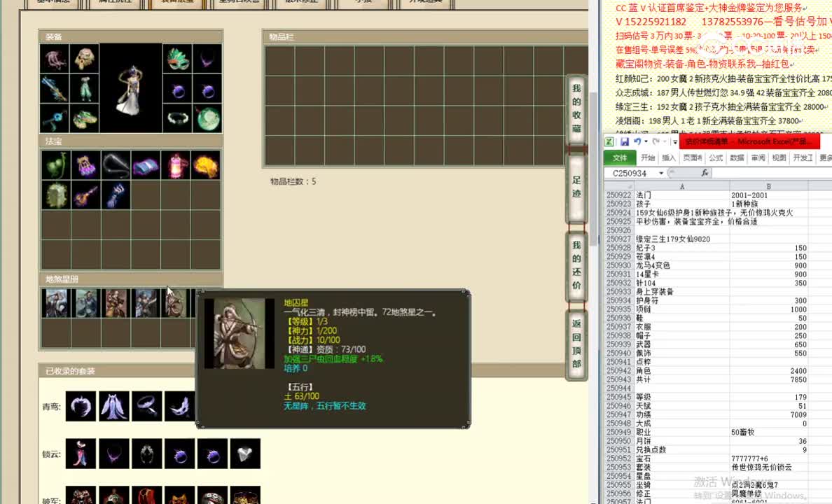Click the green gourd treasure icon

pos(56,165)
